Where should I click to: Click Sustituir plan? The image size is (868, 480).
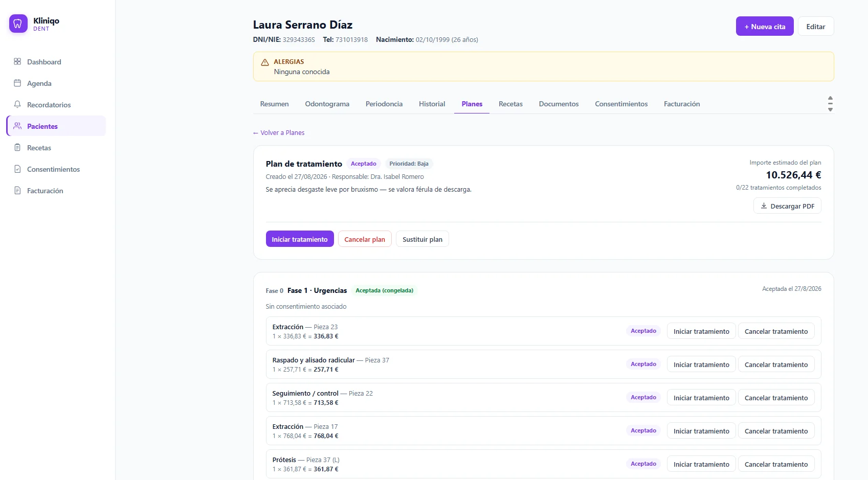(422, 239)
